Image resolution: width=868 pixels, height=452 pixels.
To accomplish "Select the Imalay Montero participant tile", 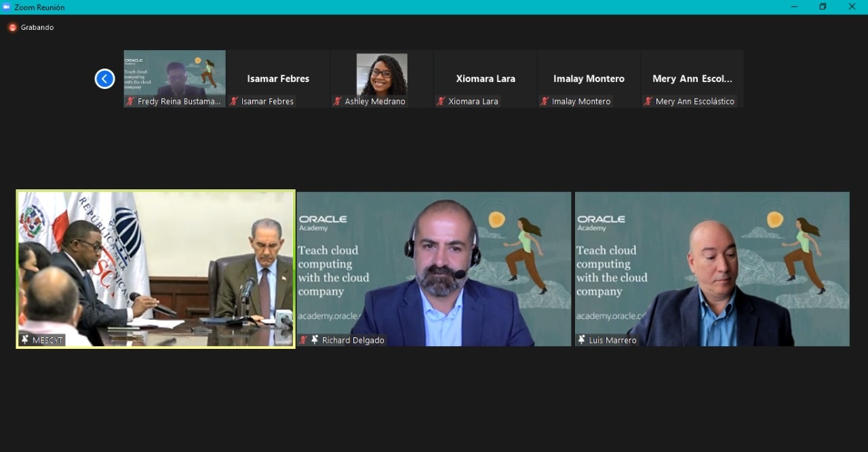I will 589,79.
